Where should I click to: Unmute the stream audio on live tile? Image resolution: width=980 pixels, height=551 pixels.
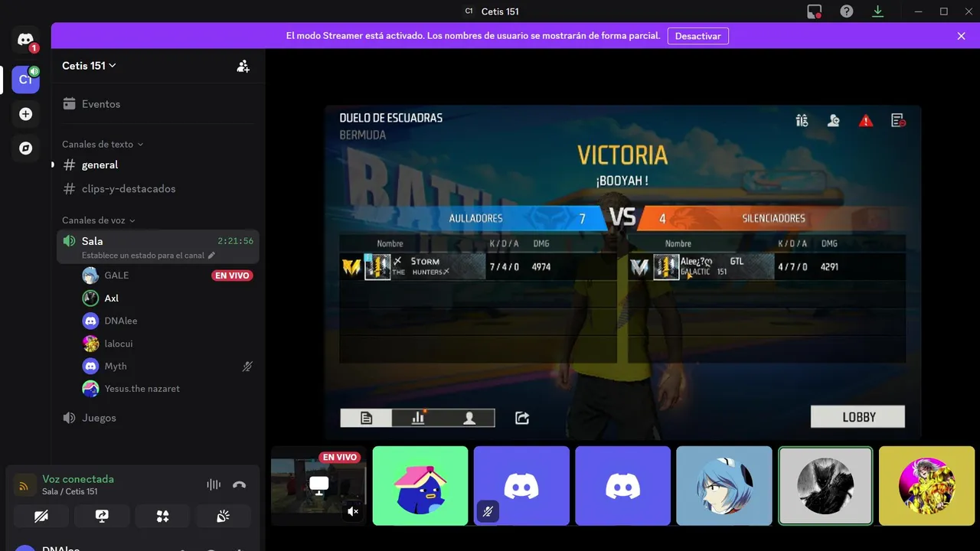(353, 511)
